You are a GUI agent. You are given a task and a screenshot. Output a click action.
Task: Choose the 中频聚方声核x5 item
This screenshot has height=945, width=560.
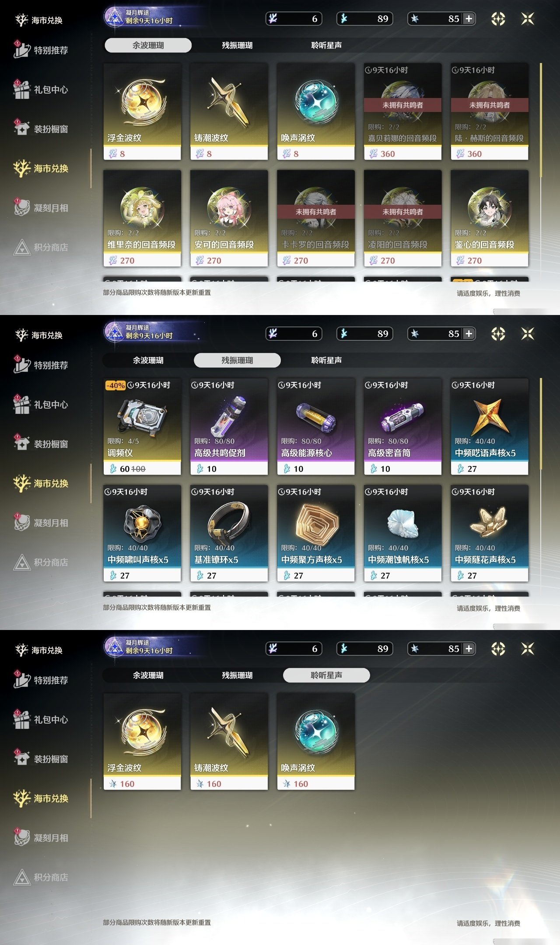click(x=316, y=533)
